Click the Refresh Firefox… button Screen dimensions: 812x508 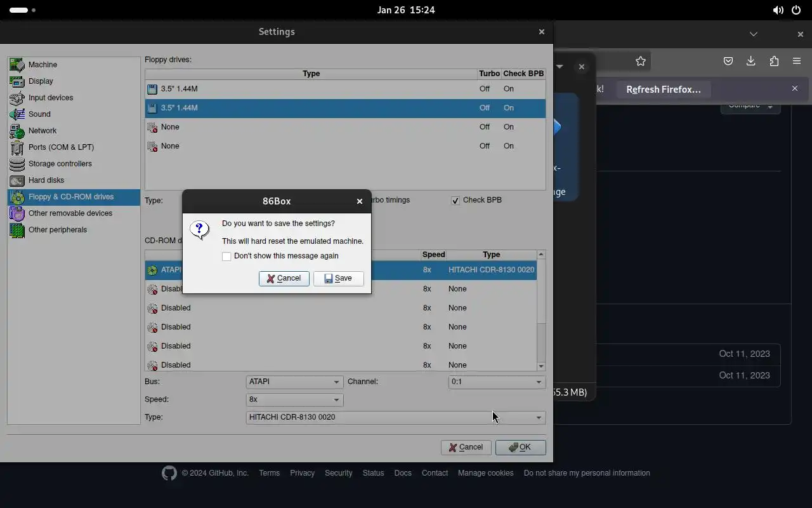pos(664,90)
